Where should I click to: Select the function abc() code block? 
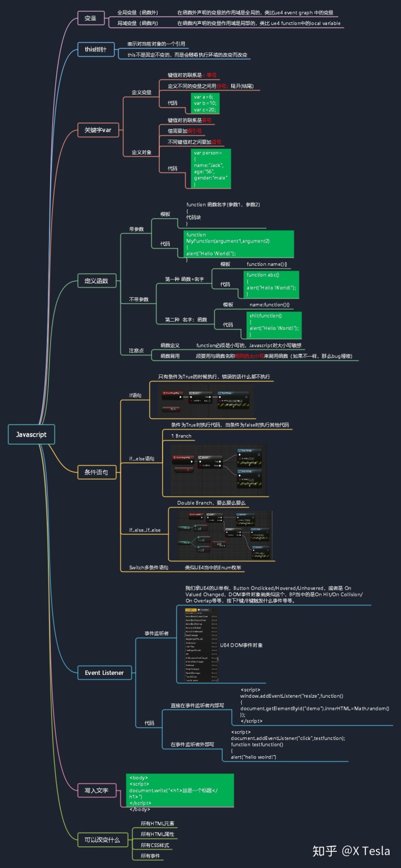(x=271, y=284)
